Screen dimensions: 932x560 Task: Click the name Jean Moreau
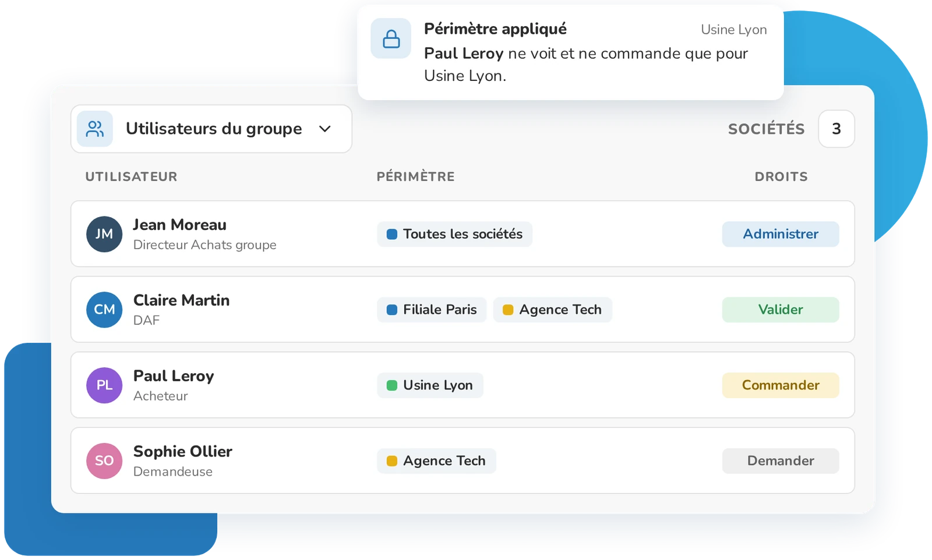(x=179, y=225)
